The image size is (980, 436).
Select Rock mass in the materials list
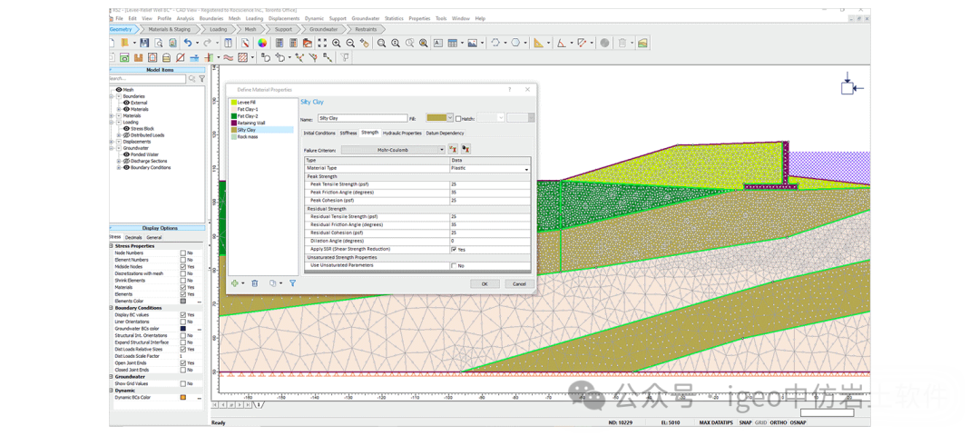click(247, 136)
